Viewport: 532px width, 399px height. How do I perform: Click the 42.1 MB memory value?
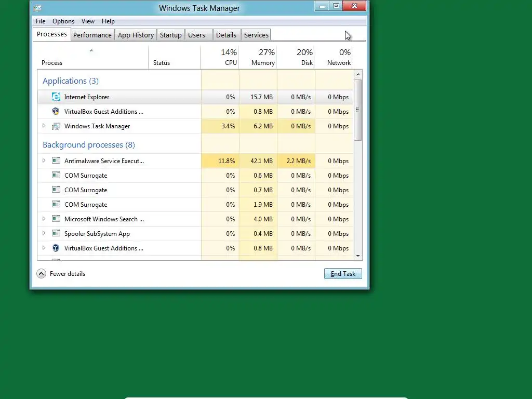[x=262, y=161]
